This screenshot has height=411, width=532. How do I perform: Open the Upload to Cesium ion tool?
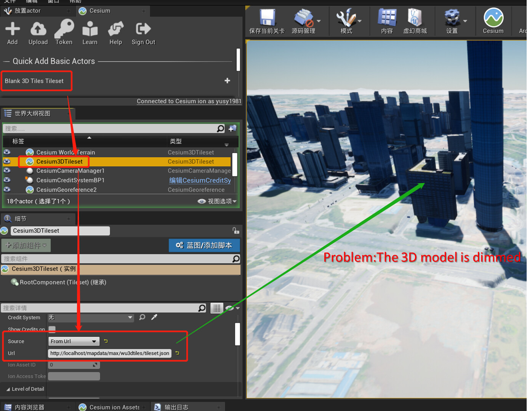[38, 33]
